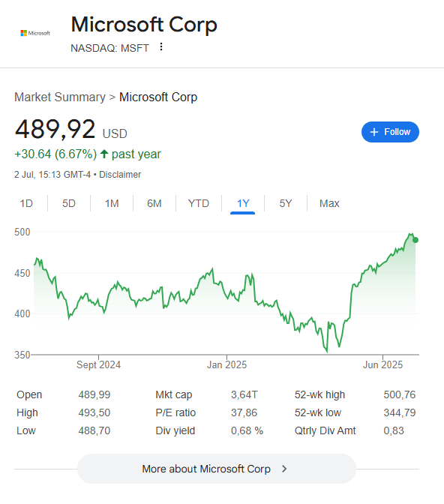Click the chevron in More about Microsoft Corp
This screenshot has height=504, width=444.
(284, 469)
